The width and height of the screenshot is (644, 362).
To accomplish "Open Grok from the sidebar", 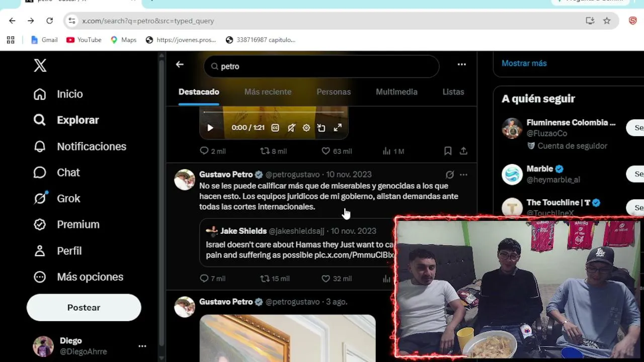I will 56,199.
